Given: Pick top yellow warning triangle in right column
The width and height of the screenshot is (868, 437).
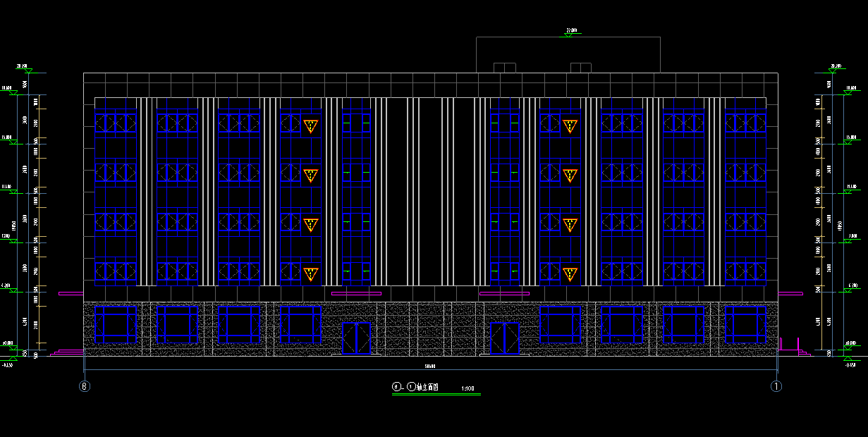Looking at the screenshot, I should pyautogui.click(x=570, y=126).
